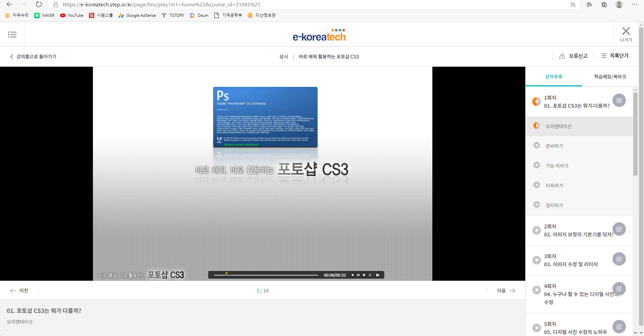644x336 pixels.
Task: Click play icon next to 터득하기
Action: click(537, 185)
